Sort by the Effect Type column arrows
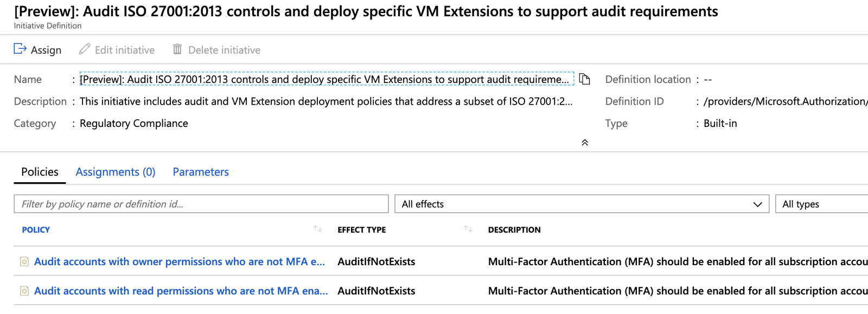This screenshot has height=314, width=868. pyautogui.click(x=468, y=229)
